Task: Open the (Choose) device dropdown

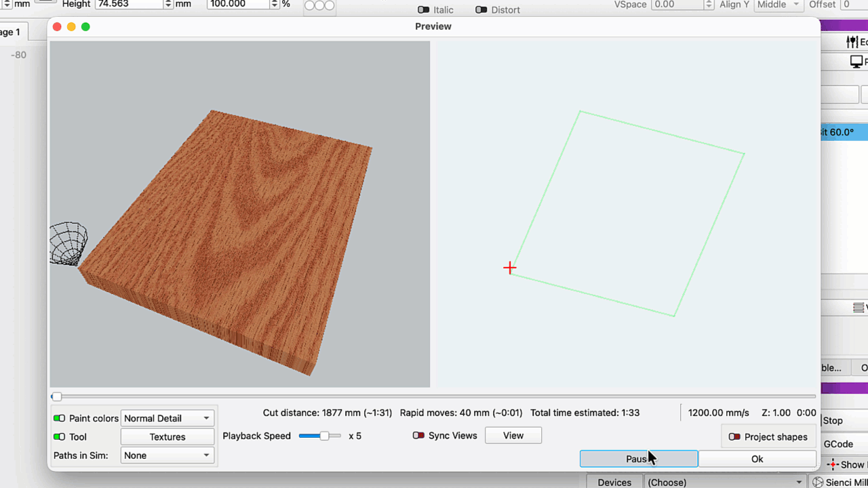Action: [x=725, y=482]
